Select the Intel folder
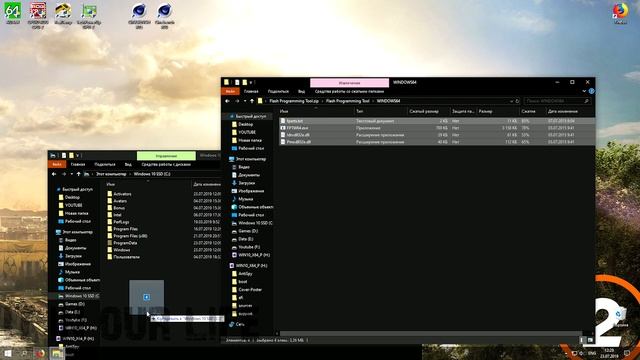Viewport: 640px width, 360px height. pos(114,215)
